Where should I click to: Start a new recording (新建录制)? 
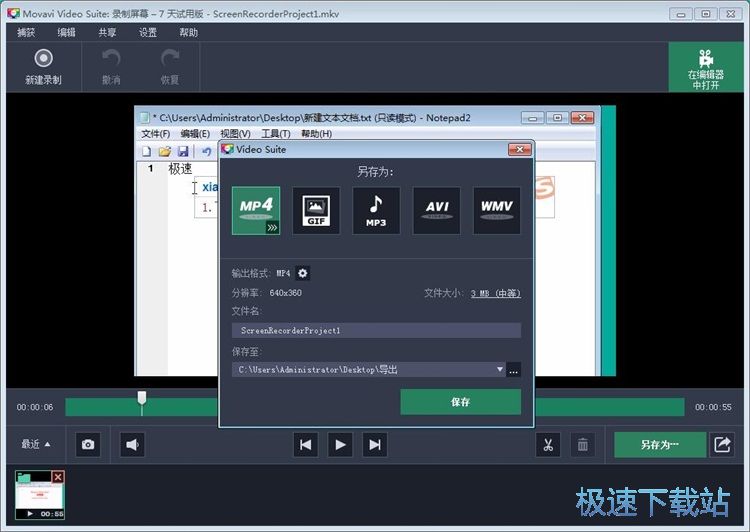[x=44, y=67]
